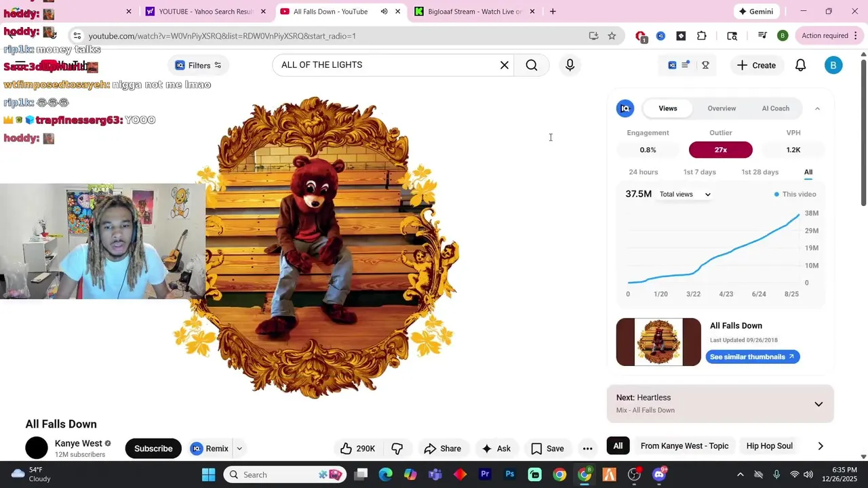Open Adobe Premiere Pro from the taskbar
The width and height of the screenshot is (868, 488).
tap(485, 474)
